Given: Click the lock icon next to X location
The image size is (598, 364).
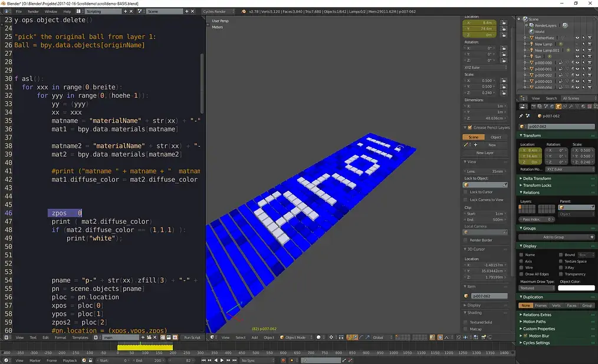Looking at the screenshot, I should pyautogui.click(x=504, y=23).
